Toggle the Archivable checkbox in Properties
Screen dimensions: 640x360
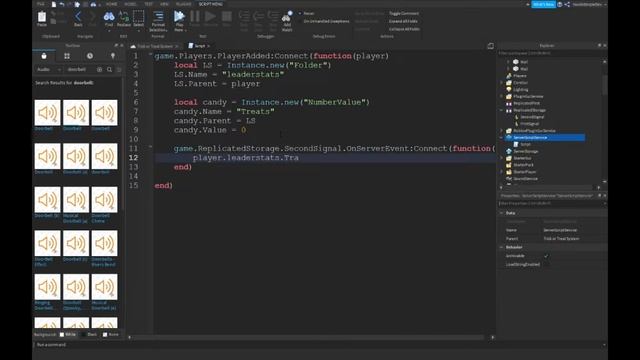tap(546, 256)
